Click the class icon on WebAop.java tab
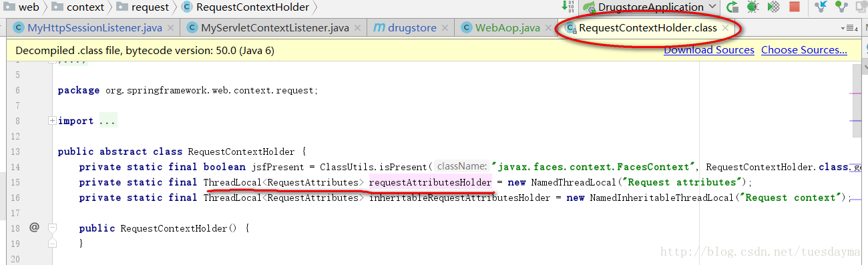Screen dimensions: 868x265 click(x=467, y=28)
